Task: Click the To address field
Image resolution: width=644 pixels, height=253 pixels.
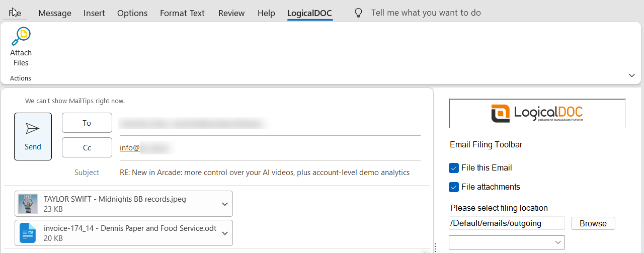Action: click(x=270, y=123)
